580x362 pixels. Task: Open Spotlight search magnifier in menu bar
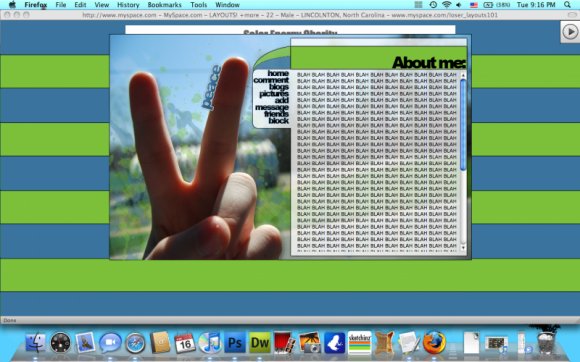(x=567, y=5)
